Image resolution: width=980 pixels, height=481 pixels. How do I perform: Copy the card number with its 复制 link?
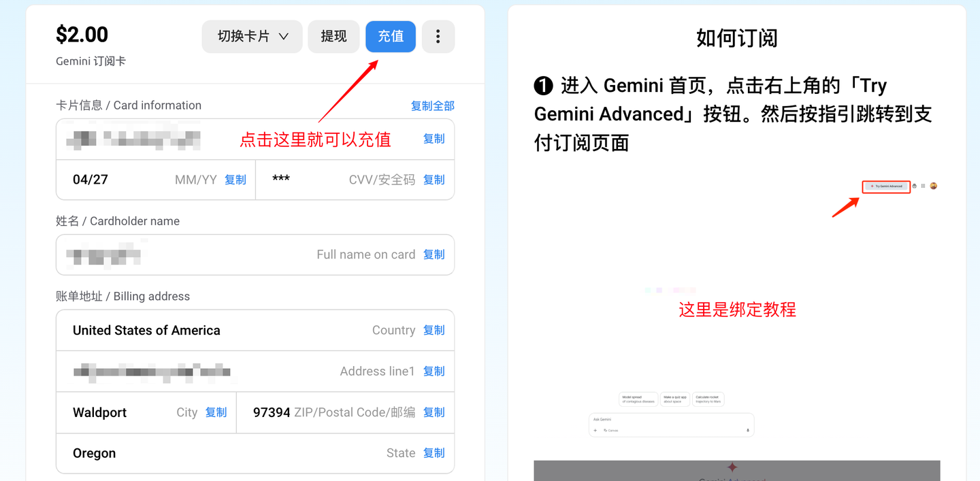coord(434,139)
